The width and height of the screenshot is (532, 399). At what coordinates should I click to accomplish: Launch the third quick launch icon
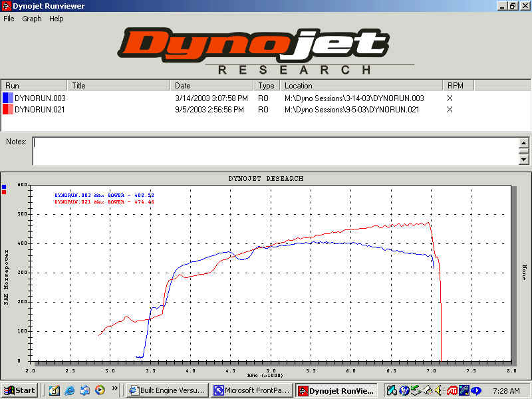coord(85,390)
